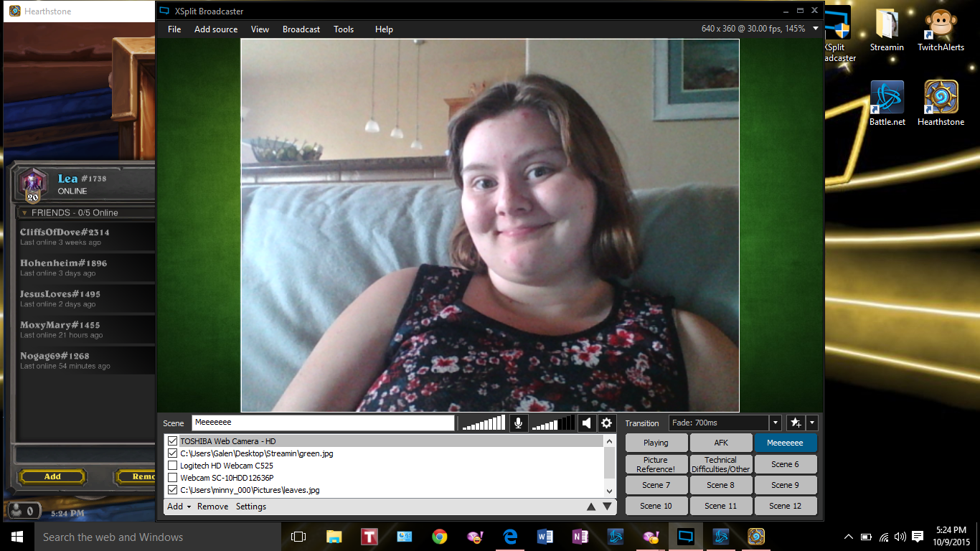This screenshot has height=551, width=980.
Task: Open the Tools menu
Action: pos(344,29)
